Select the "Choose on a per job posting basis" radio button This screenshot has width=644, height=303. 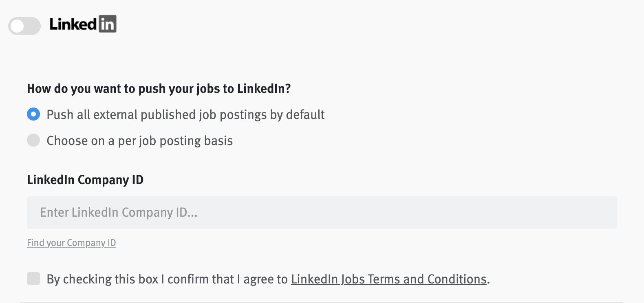click(33, 141)
